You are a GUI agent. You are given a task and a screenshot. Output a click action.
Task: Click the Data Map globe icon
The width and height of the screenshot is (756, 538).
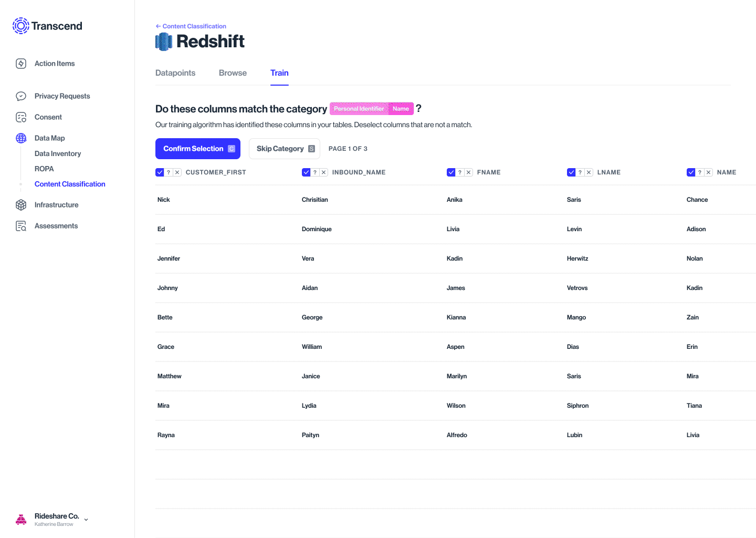click(21, 138)
